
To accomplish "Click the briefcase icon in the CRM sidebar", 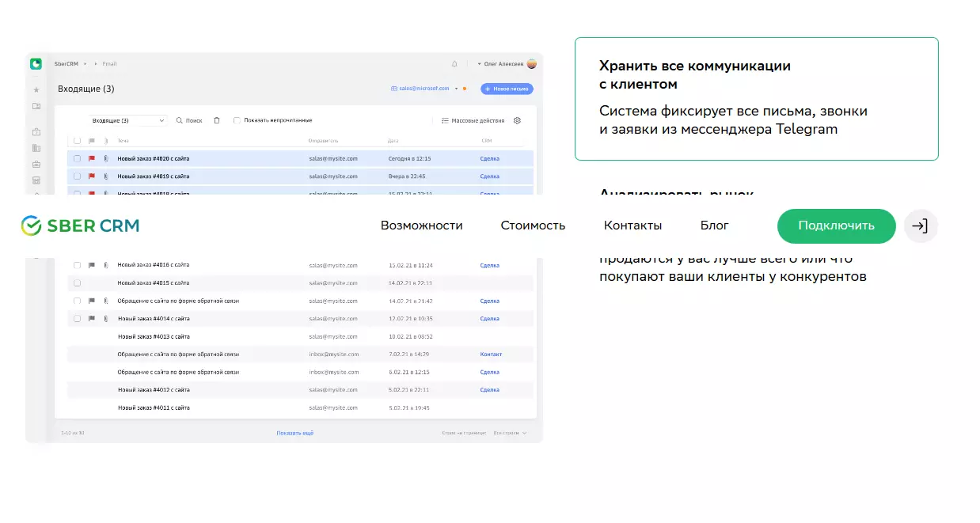I will click(x=36, y=165).
